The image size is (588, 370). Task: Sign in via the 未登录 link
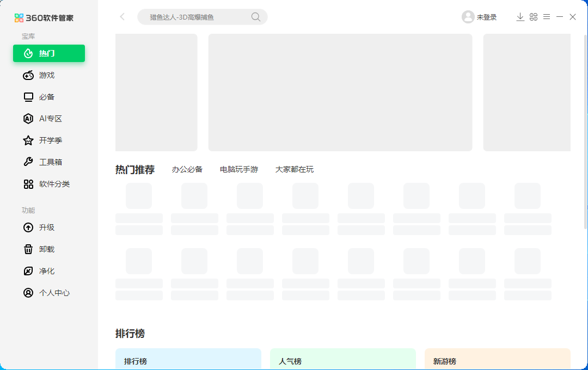pos(486,17)
